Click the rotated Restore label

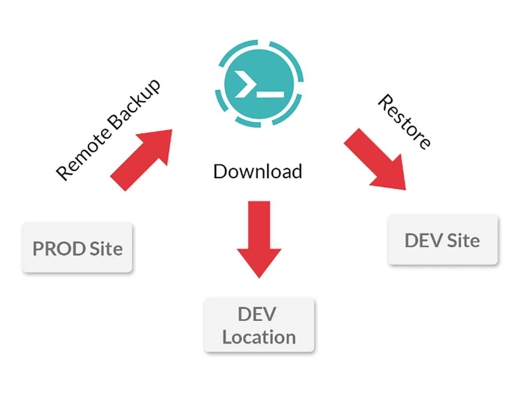click(x=404, y=121)
